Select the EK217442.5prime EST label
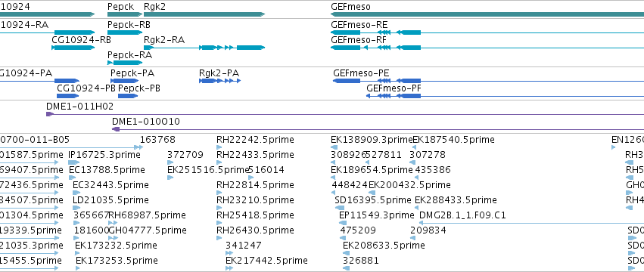 tap(266, 261)
